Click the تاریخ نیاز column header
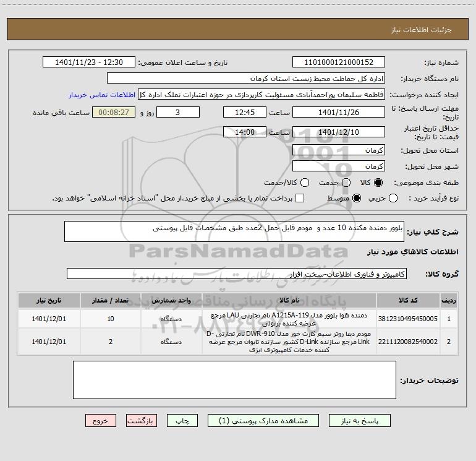The width and height of the screenshot is (476, 461). tap(49, 301)
